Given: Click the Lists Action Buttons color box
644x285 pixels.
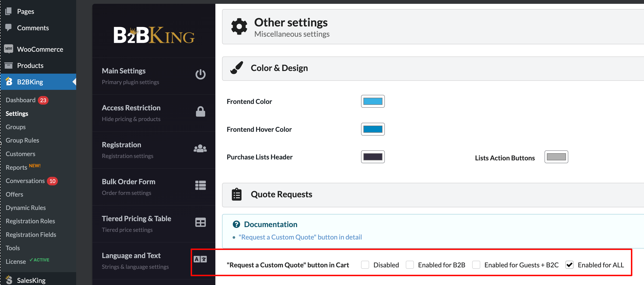Looking at the screenshot, I should click(x=556, y=157).
